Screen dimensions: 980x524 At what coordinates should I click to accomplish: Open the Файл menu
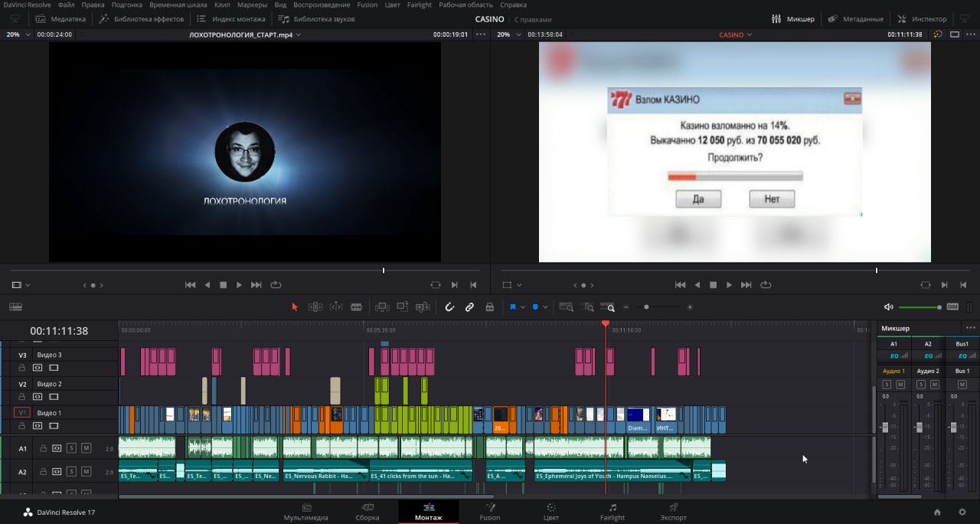tap(66, 5)
